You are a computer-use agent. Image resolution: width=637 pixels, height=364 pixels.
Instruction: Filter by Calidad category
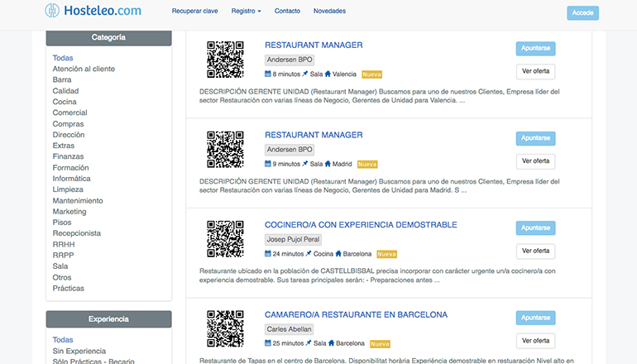(x=65, y=91)
